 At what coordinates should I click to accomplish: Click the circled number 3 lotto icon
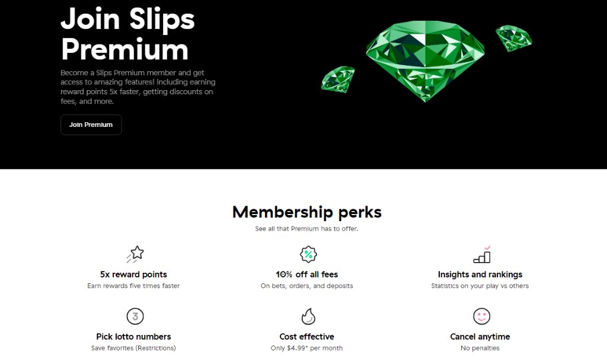point(135,315)
